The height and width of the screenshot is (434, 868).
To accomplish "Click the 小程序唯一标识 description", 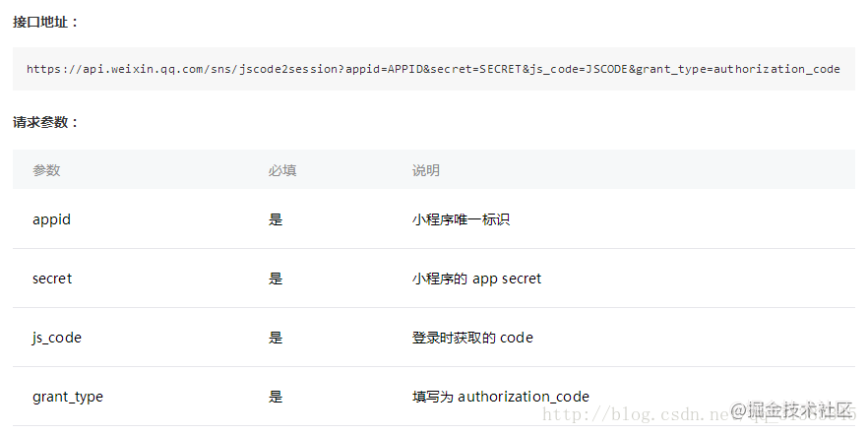I will click(461, 219).
